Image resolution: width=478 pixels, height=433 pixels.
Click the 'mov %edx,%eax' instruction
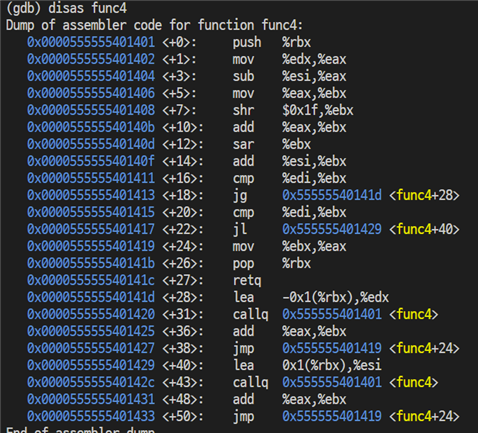coord(289,59)
